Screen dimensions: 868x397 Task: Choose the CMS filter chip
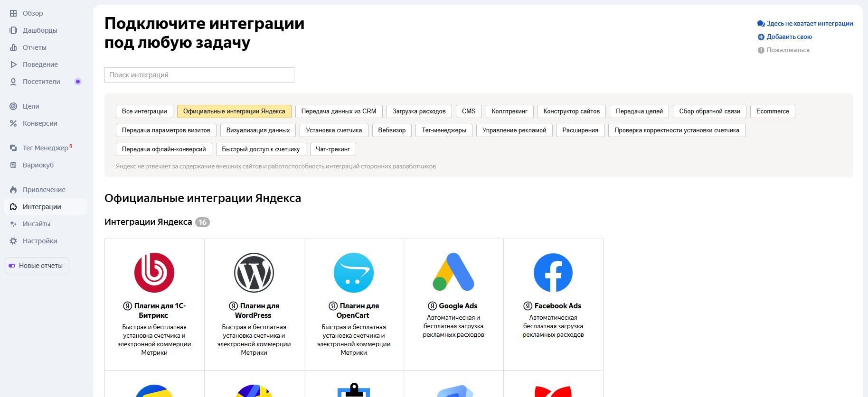click(469, 111)
